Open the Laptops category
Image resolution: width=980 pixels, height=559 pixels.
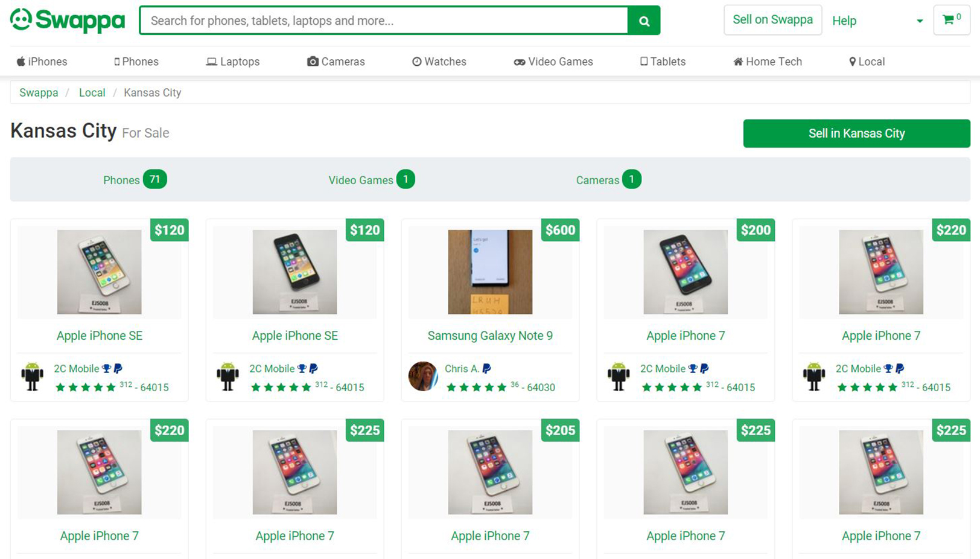pos(233,62)
